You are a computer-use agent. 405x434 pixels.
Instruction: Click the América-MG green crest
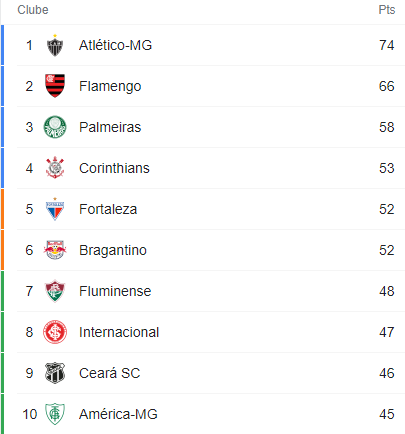click(55, 414)
